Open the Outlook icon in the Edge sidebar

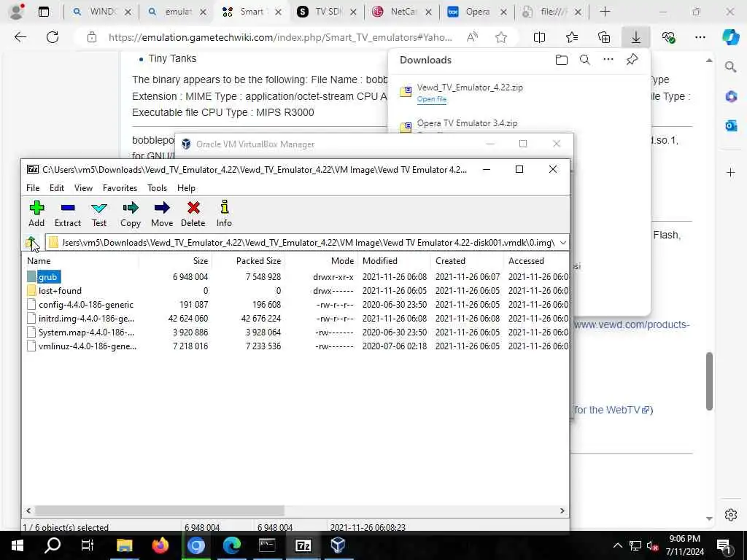[730, 125]
